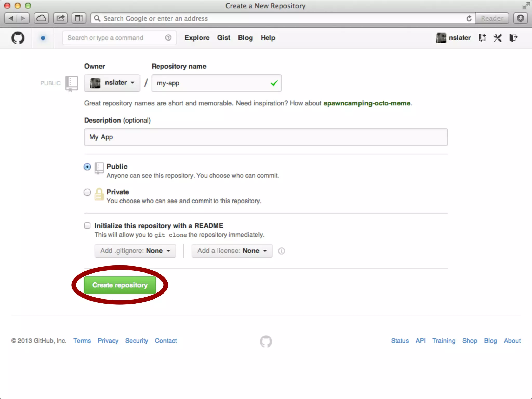Click into the Description text field

[x=265, y=137]
